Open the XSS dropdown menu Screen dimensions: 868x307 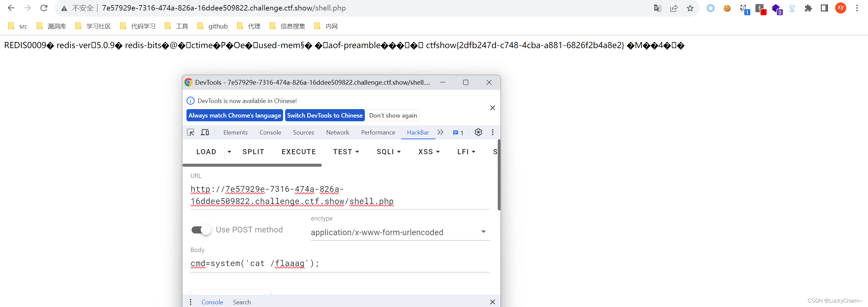(429, 152)
